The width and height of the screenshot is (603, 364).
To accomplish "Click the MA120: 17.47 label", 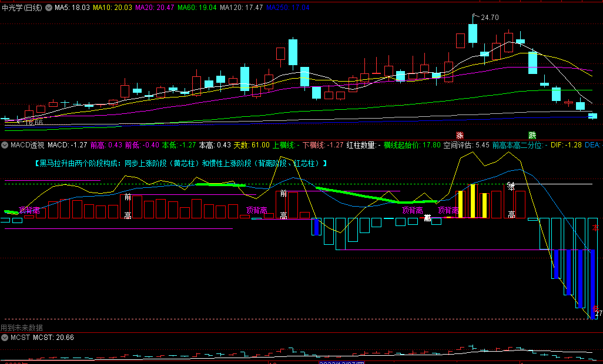I will pyautogui.click(x=242, y=7).
